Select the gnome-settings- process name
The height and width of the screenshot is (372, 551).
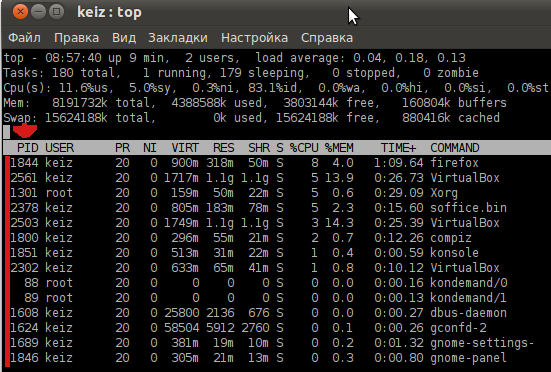(x=482, y=343)
